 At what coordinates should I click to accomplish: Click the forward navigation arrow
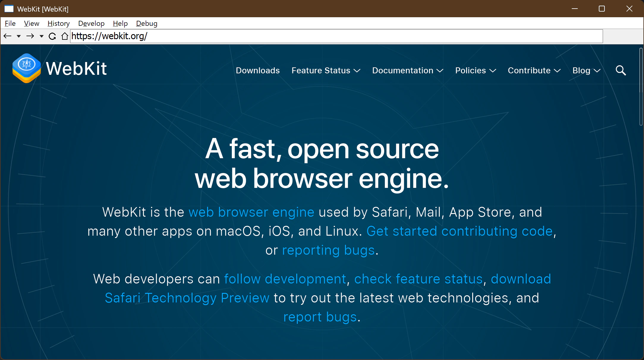[x=30, y=36]
